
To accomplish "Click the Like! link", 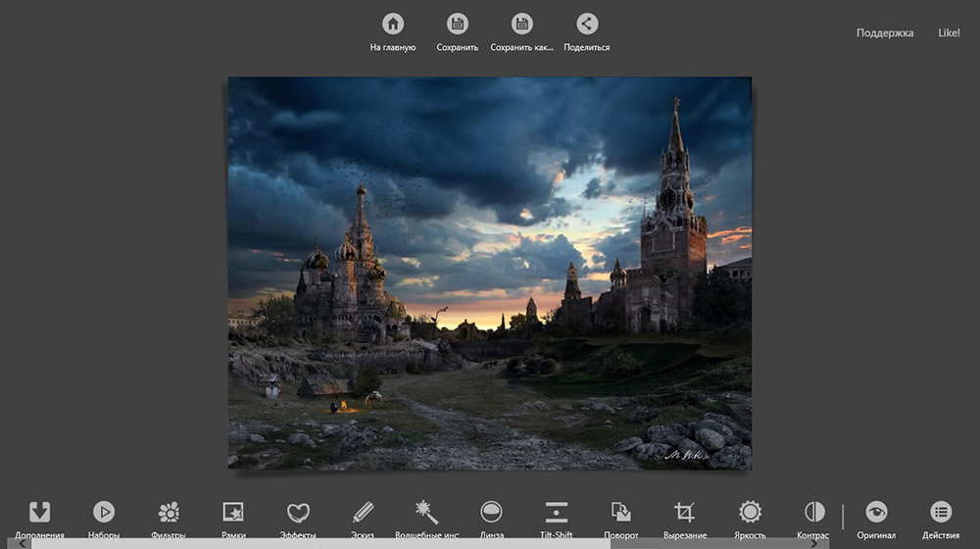I will pyautogui.click(x=949, y=32).
